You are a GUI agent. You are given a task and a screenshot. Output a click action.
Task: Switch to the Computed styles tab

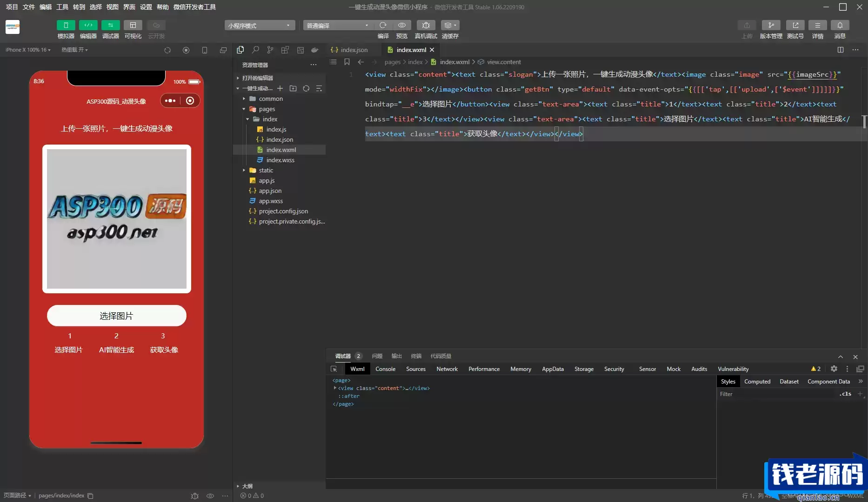[757, 382]
